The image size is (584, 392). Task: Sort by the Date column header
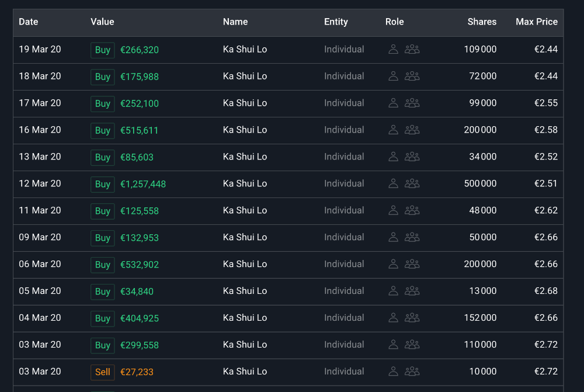[29, 22]
